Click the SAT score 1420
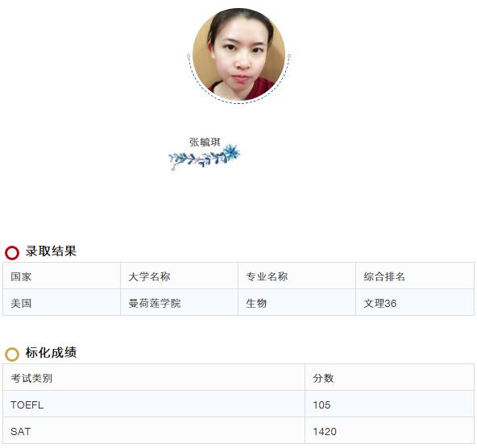477x448 pixels. pyautogui.click(x=325, y=431)
